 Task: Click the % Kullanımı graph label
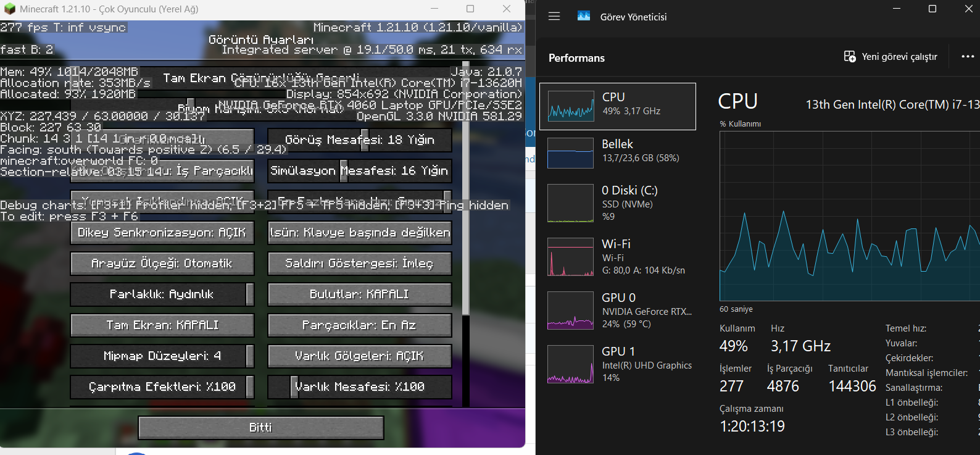coord(740,124)
